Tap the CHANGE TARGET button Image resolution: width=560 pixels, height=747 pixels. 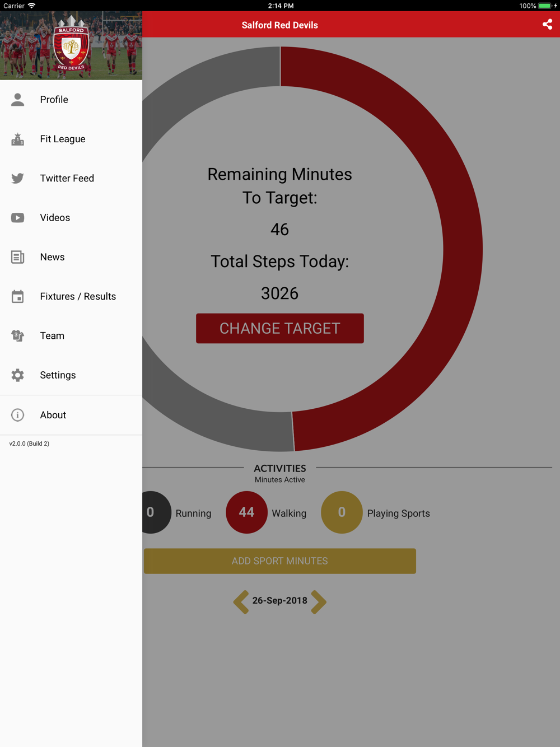(x=280, y=328)
